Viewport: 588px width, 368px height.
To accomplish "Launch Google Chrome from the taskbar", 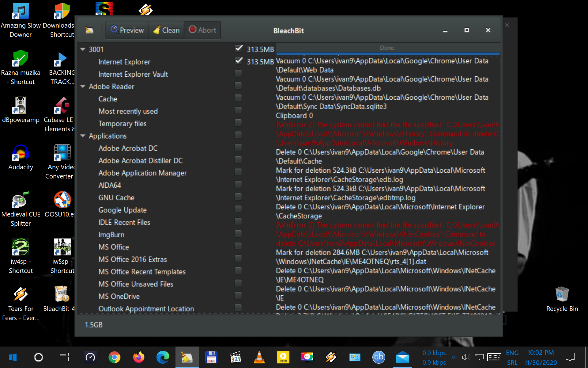I will (x=115, y=357).
